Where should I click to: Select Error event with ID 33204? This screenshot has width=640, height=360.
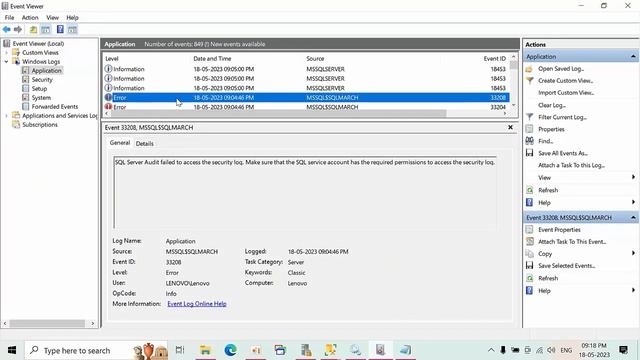[306, 107]
